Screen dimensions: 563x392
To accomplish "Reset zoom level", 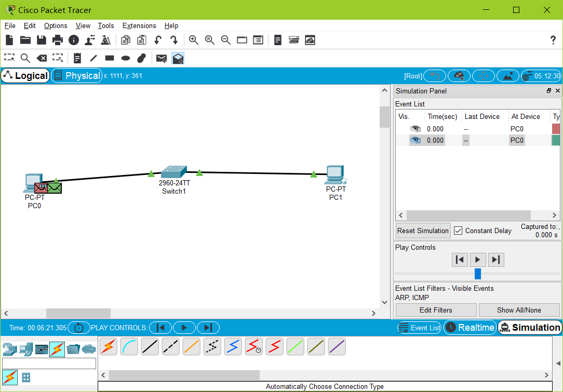I will 210,40.
